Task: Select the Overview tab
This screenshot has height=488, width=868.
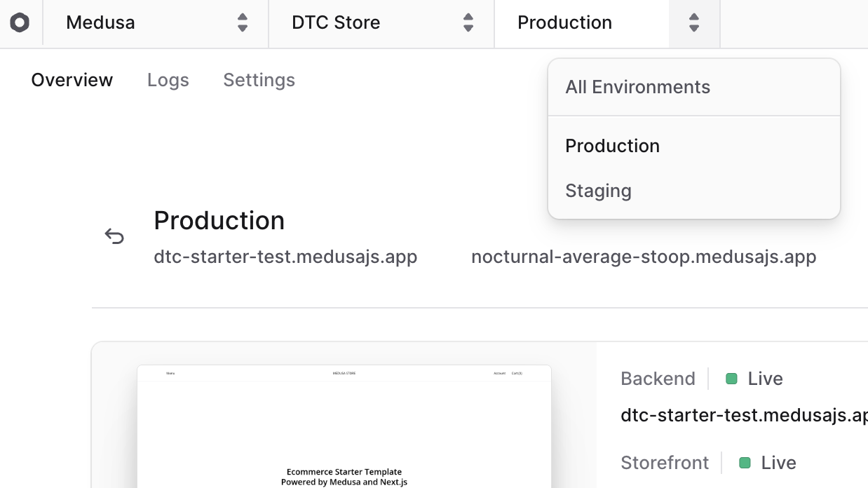Action: 72,80
